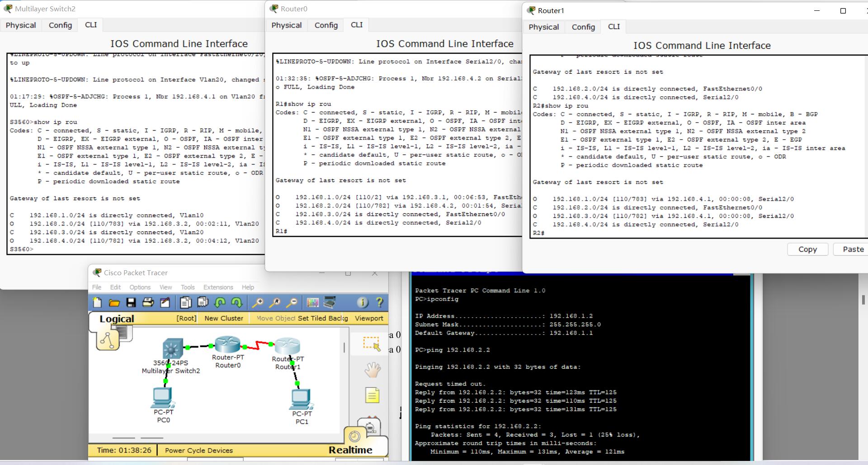
Task: Click the Copy button in Router1 window
Action: coord(807,249)
